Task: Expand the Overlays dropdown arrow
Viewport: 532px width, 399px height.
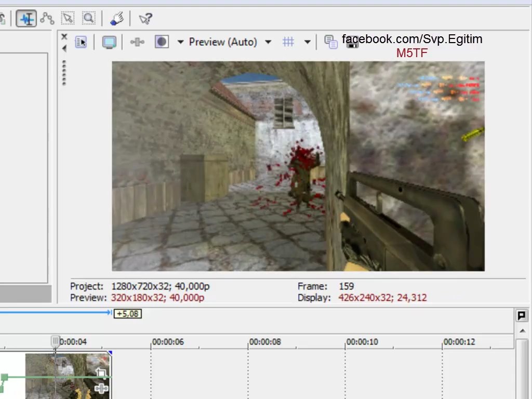Action: click(308, 42)
